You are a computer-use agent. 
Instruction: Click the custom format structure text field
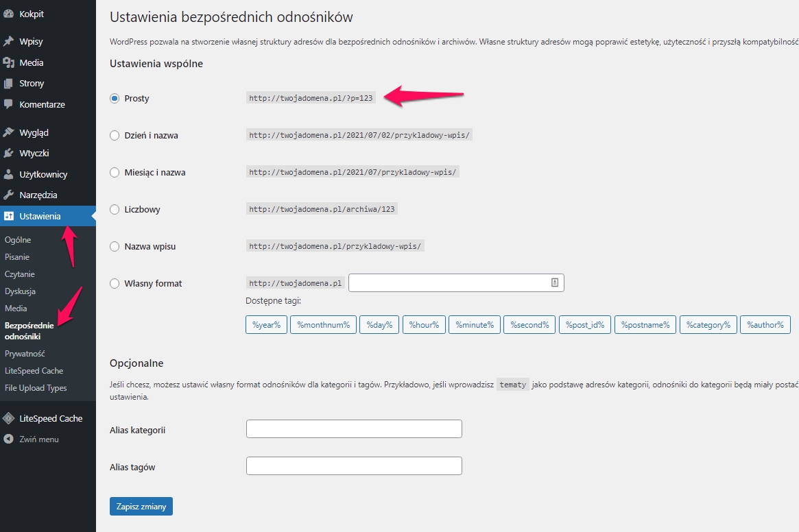coord(456,283)
